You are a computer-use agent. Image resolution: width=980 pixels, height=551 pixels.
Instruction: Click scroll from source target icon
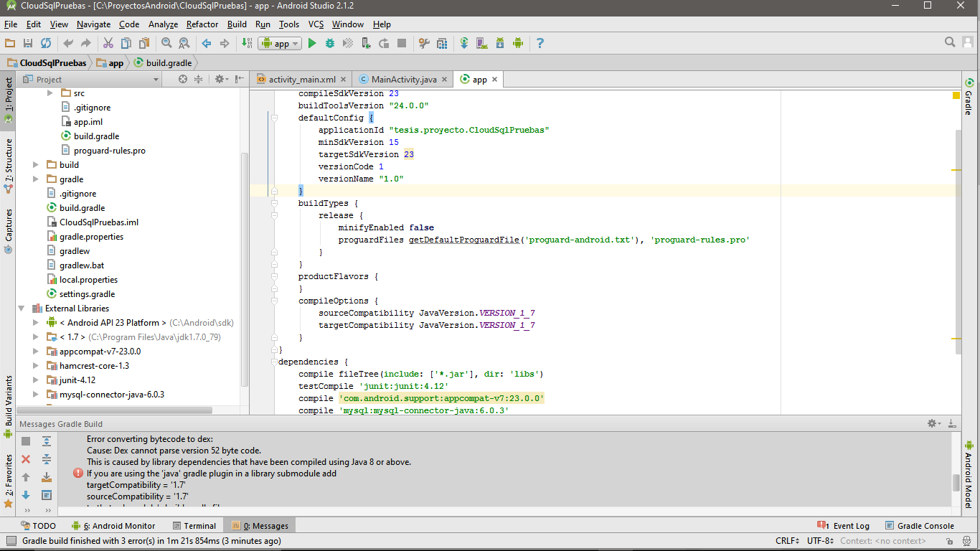(x=183, y=79)
